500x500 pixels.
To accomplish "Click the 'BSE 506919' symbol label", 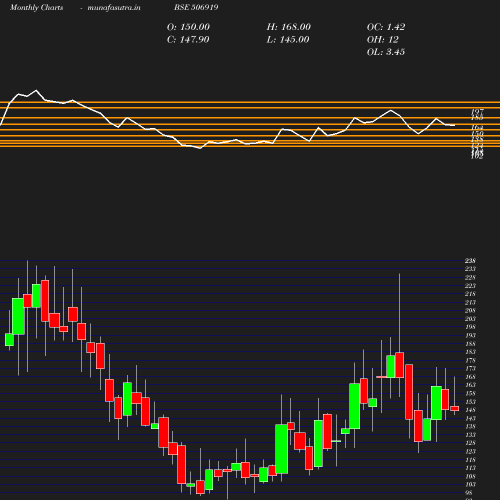I will pyautogui.click(x=196, y=7).
